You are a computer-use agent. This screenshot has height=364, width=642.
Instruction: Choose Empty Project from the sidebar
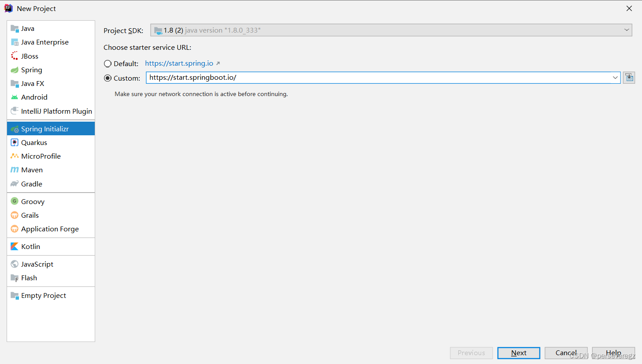43,295
